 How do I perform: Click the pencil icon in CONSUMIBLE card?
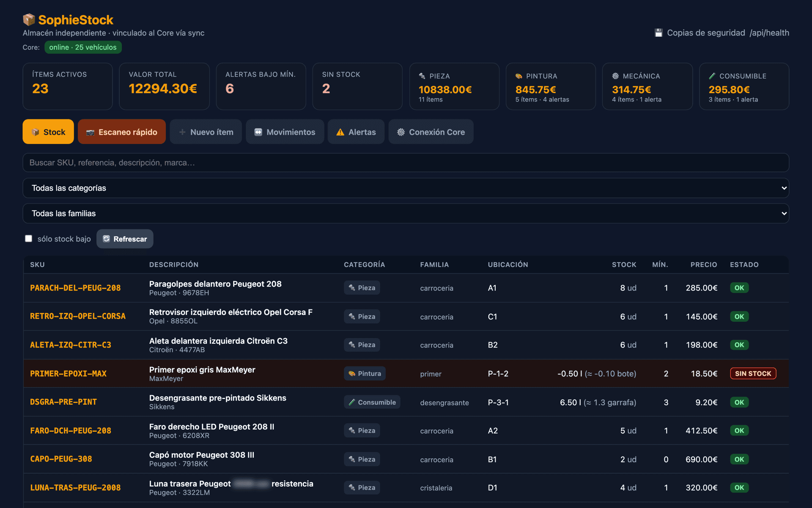coord(712,76)
